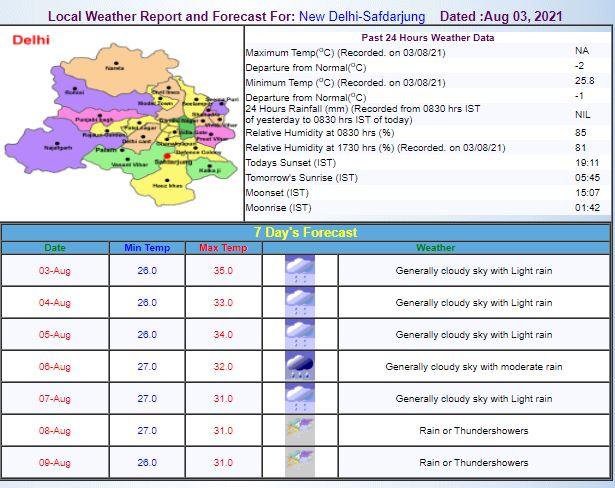Select the Narela region on the map
This screenshot has height=488, width=615.
pos(116,67)
